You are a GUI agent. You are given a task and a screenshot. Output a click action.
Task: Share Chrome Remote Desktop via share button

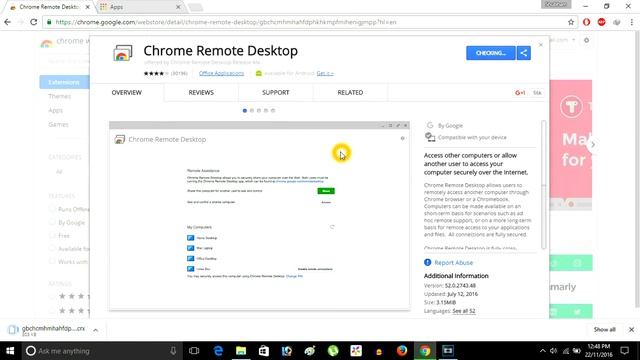(x=524, y=53)
